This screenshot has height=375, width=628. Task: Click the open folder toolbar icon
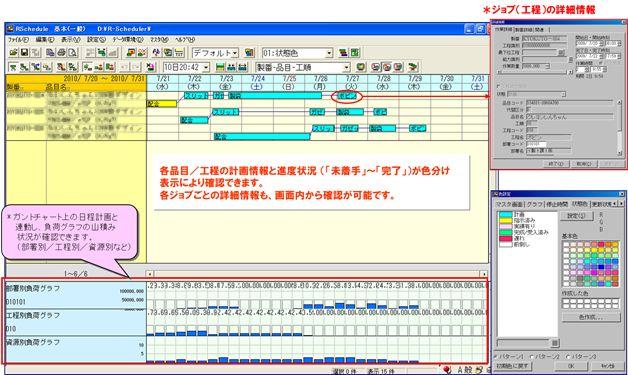[x=13, y=52]
